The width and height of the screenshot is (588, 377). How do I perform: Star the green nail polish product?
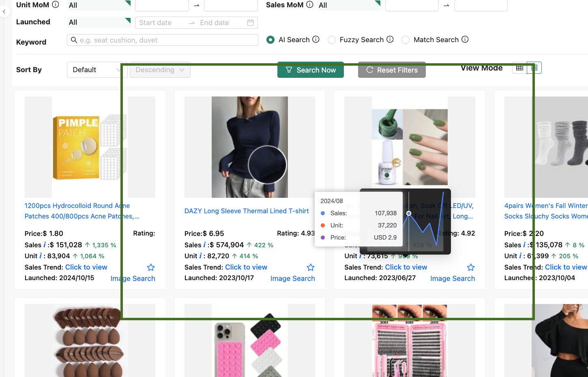(470, 267)
